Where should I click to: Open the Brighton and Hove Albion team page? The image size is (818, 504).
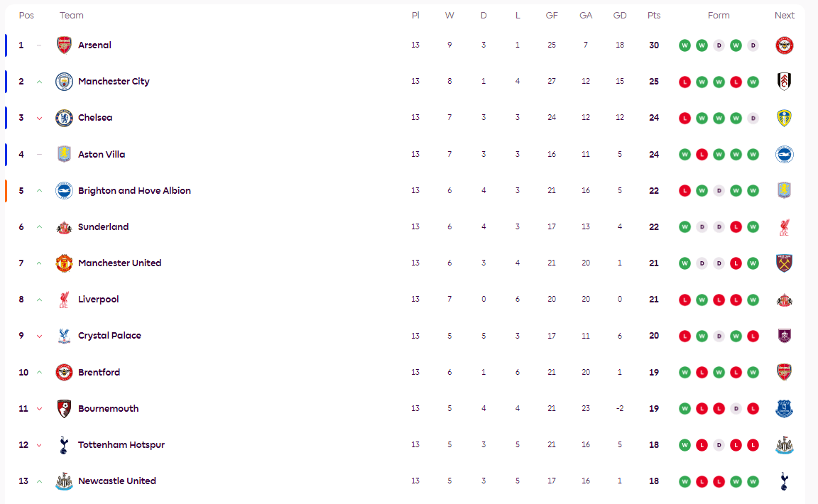(x=134, y=191)
